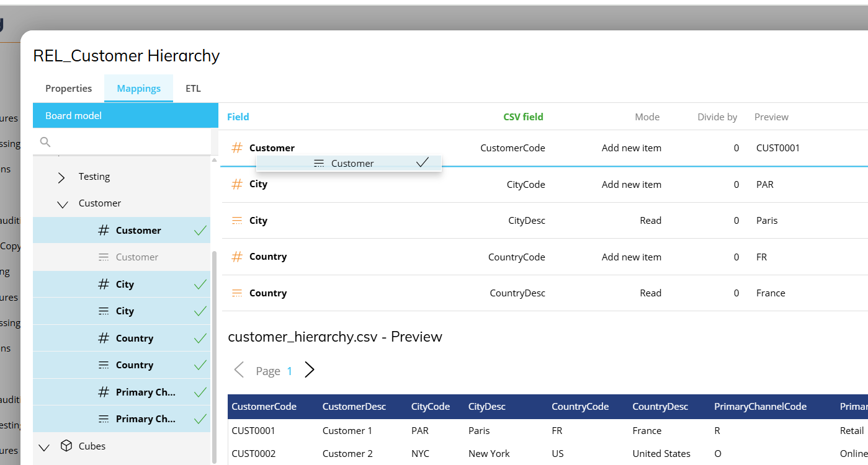Viewport: 868px width, 465px height.
Task: Click description icon in CityDesc mapping row
Action: point(237,221)
